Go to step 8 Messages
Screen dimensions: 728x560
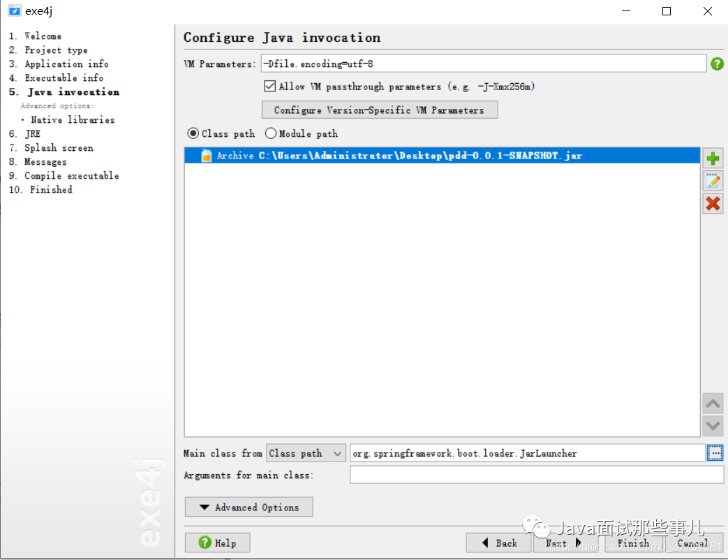pos(38,161)
